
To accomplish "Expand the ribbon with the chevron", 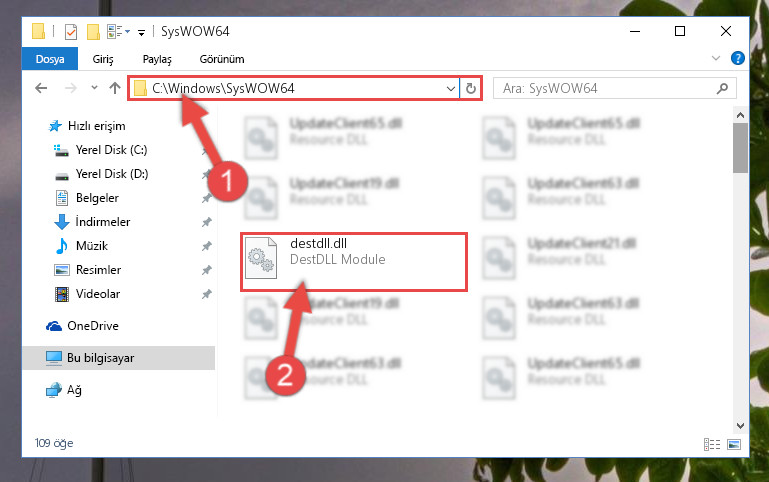I will [716, 58].
